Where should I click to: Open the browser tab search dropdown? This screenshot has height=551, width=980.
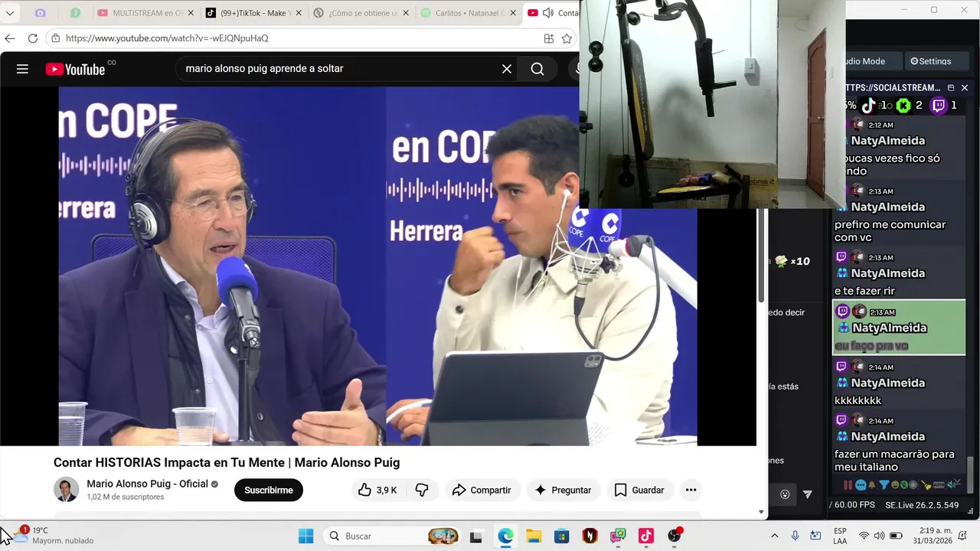(x=10, y=13)
